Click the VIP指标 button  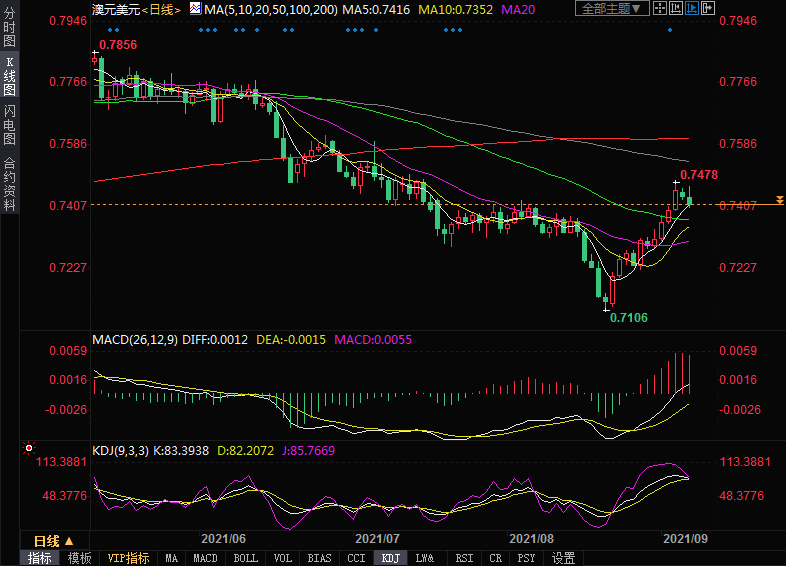pyautogui.click(x=128, y=558)
